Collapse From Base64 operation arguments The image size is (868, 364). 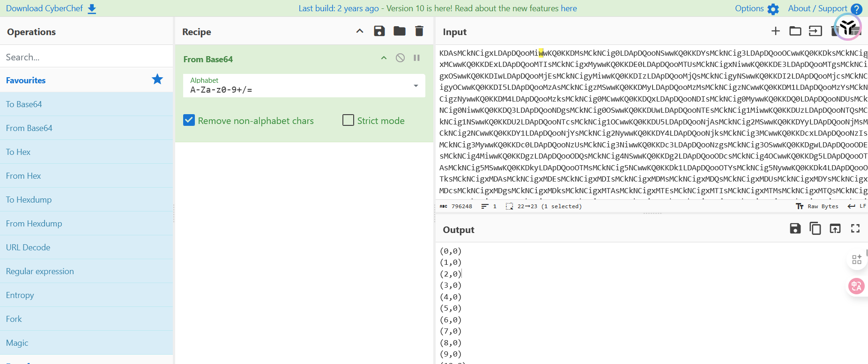click(x=384, y=58)
